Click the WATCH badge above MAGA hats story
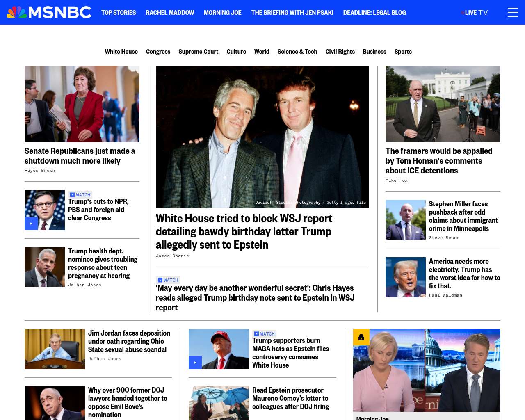This screenshot has height=420, width=525. click(x=265, y=334)
